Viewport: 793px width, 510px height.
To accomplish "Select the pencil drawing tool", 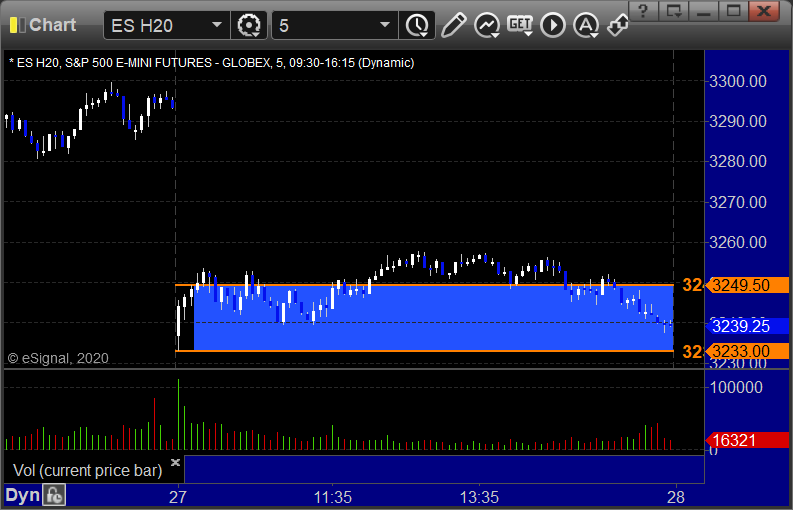I will tap(453, 25).
